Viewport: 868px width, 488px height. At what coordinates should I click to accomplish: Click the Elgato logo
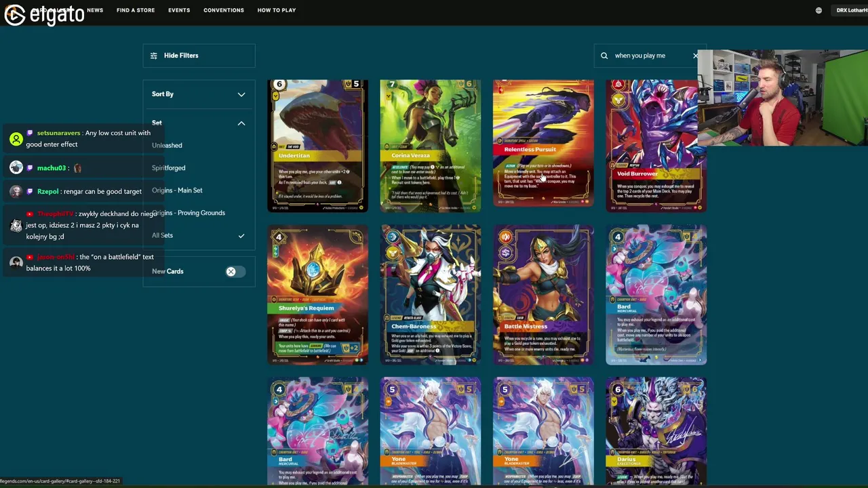(44, 14)
